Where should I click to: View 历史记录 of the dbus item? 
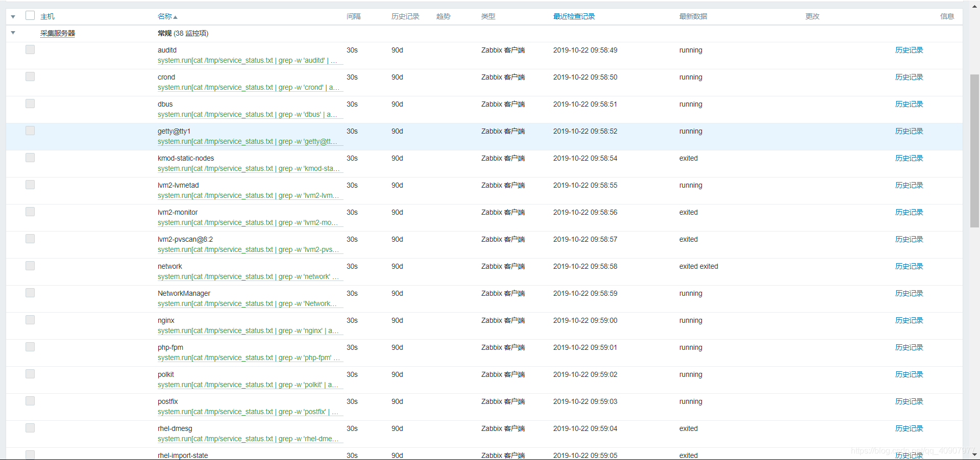click(x=909, y=104)
